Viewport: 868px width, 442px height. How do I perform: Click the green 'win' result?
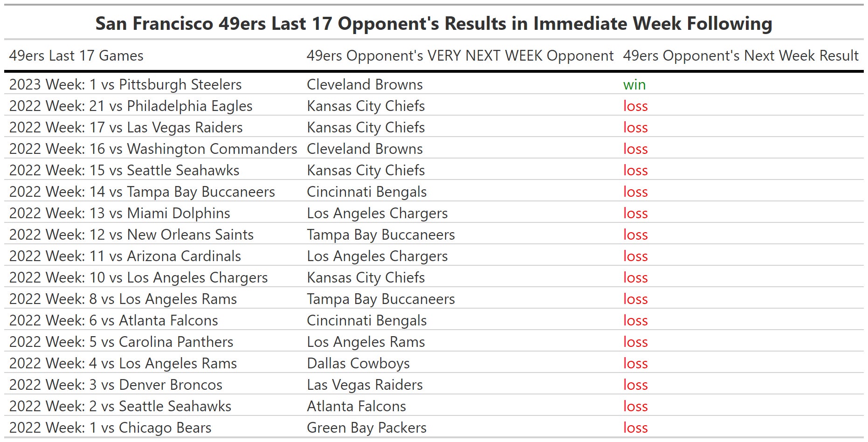click(634, 85)
